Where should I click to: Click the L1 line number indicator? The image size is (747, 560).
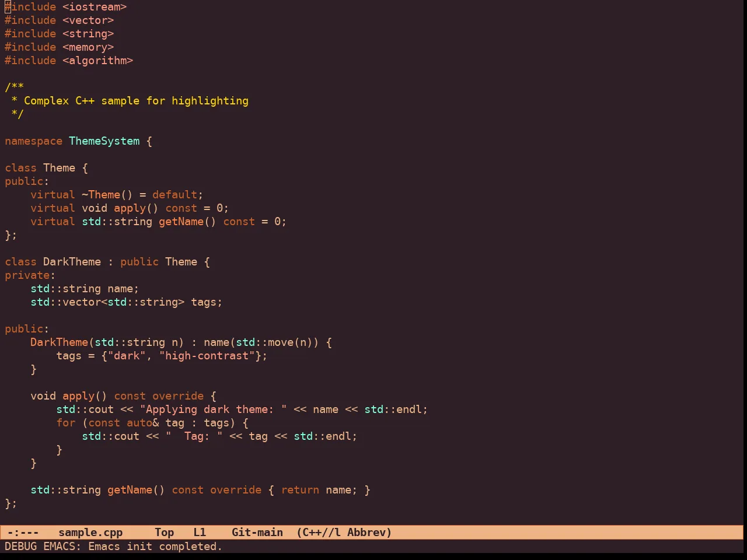click(200, 532)
